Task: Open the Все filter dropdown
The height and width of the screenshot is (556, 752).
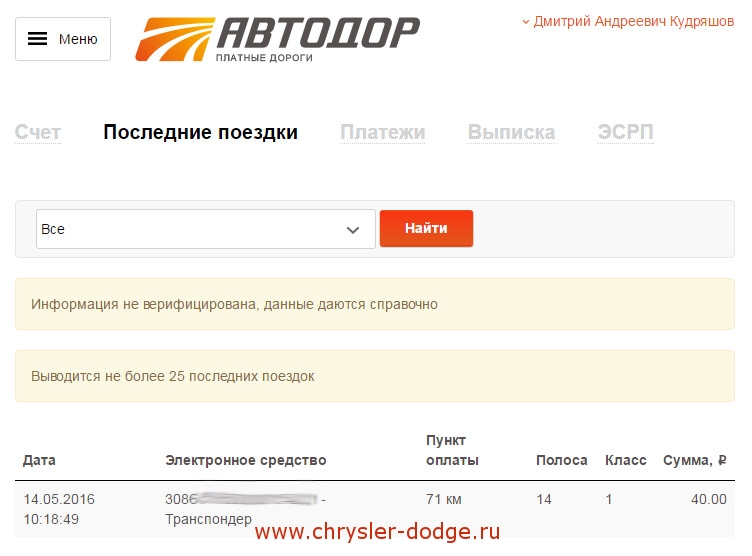Action: (206, 229)
